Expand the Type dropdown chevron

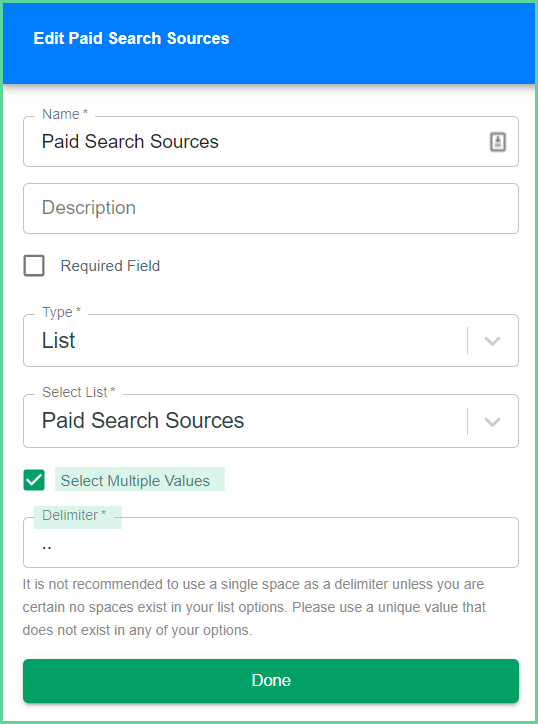click(492, 341)
